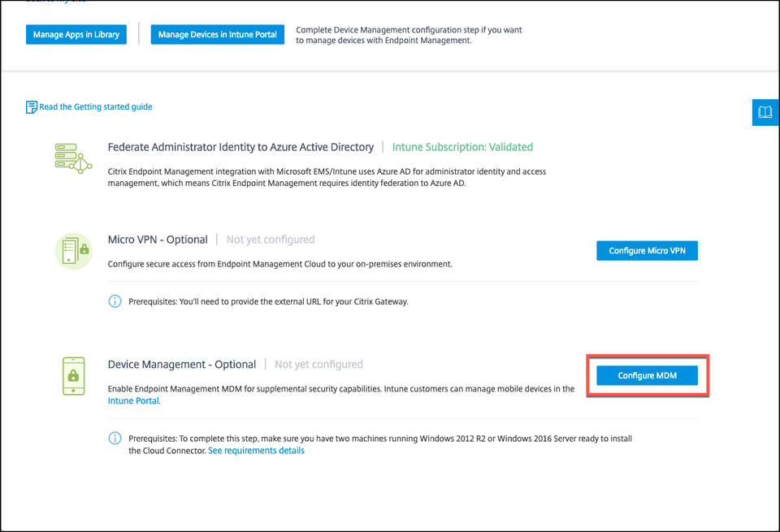The height and width of the screenshot is (532, 780).
Task: Click the info icon beside Citrix Gateway prerequisites
Action: coord(115,301)
